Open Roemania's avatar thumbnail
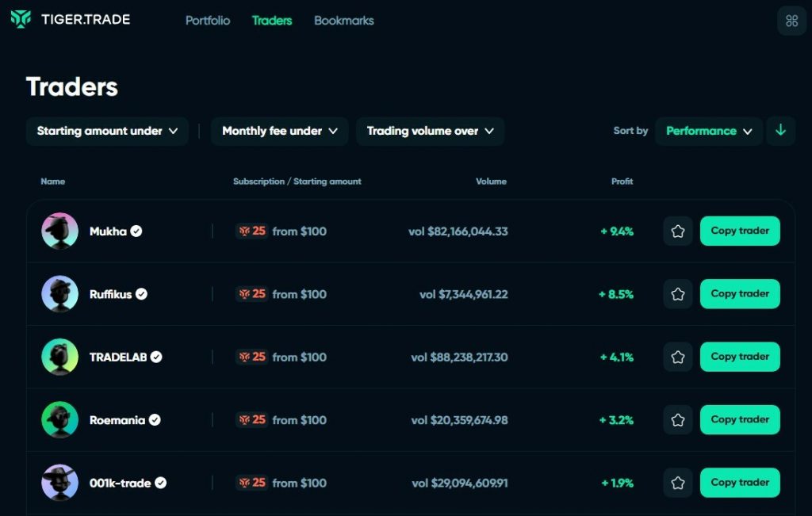The height and width of the screenshot is (516, 812). [x=59, y=420]
